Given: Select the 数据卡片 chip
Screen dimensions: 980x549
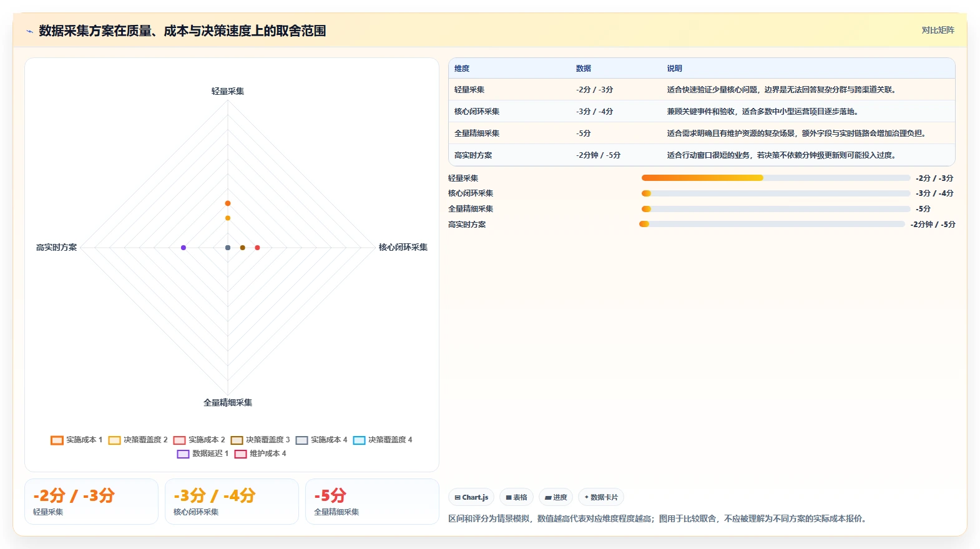Looking at the screenshot, I should coord(601,497).
